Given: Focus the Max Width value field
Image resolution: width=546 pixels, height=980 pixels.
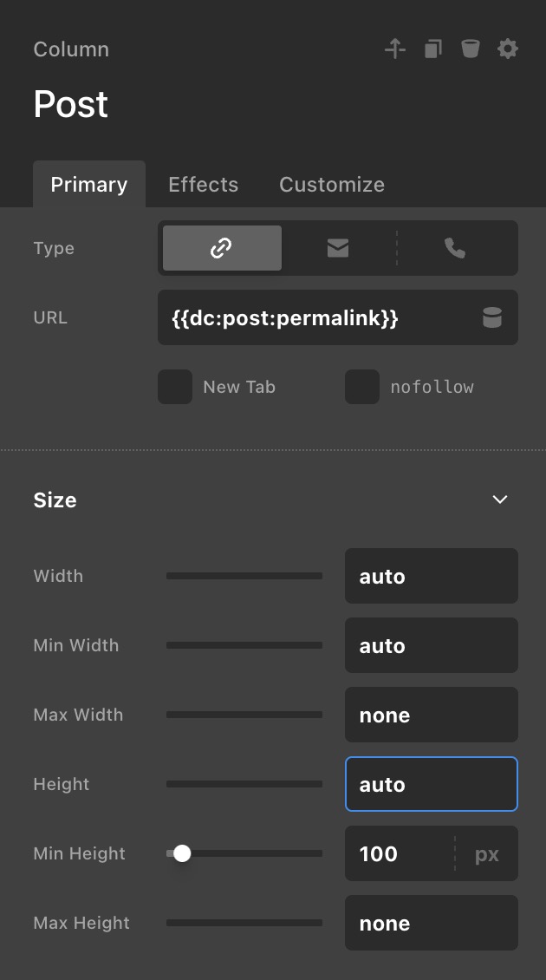Looking at the screenshot, I should coord(431,715).
